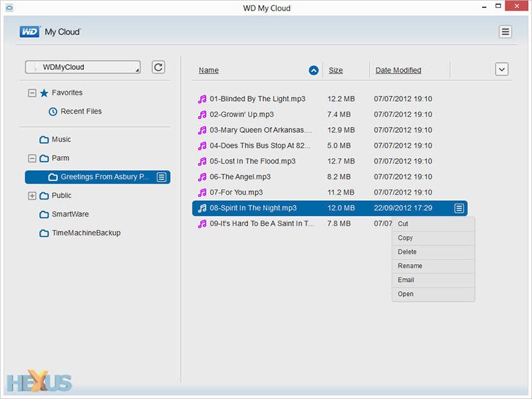Select the Music folder label
532x399 pixels.
click(x=61, y=140)
